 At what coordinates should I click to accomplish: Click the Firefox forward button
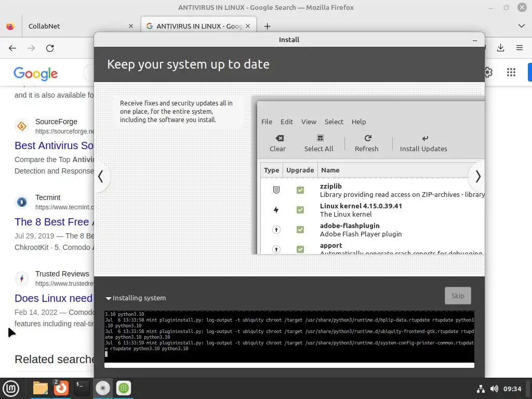[x=31, y=48]
